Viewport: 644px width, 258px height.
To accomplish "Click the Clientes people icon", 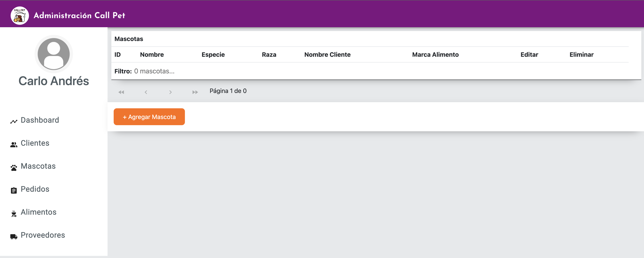I will pos(14,145).
